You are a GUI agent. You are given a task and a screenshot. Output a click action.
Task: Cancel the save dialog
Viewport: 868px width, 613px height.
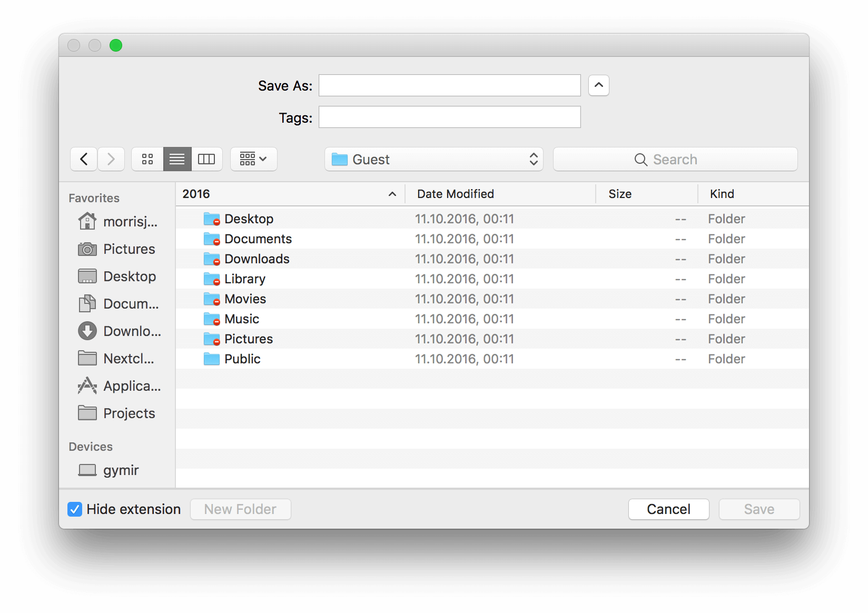point(668,509)
